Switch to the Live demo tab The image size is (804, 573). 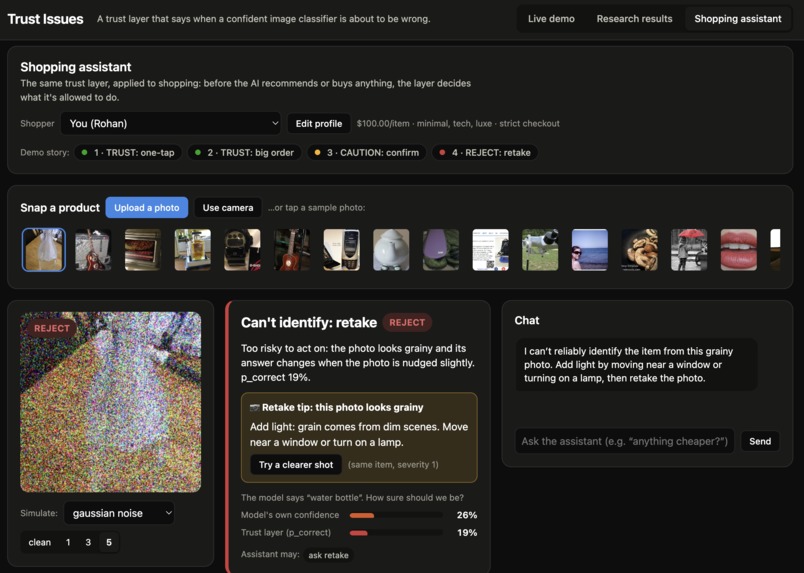pyautogui.click(x=551, y=19)
